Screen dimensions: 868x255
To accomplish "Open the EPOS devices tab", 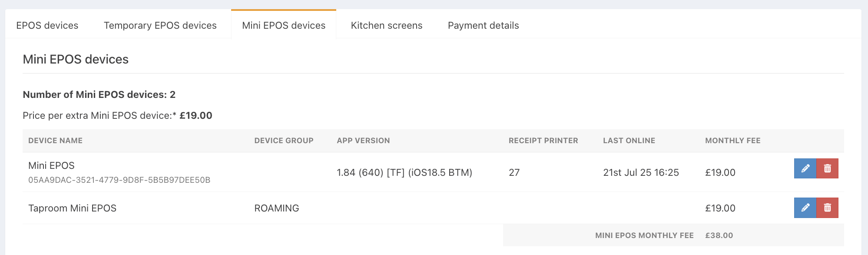I will point(47,25).
